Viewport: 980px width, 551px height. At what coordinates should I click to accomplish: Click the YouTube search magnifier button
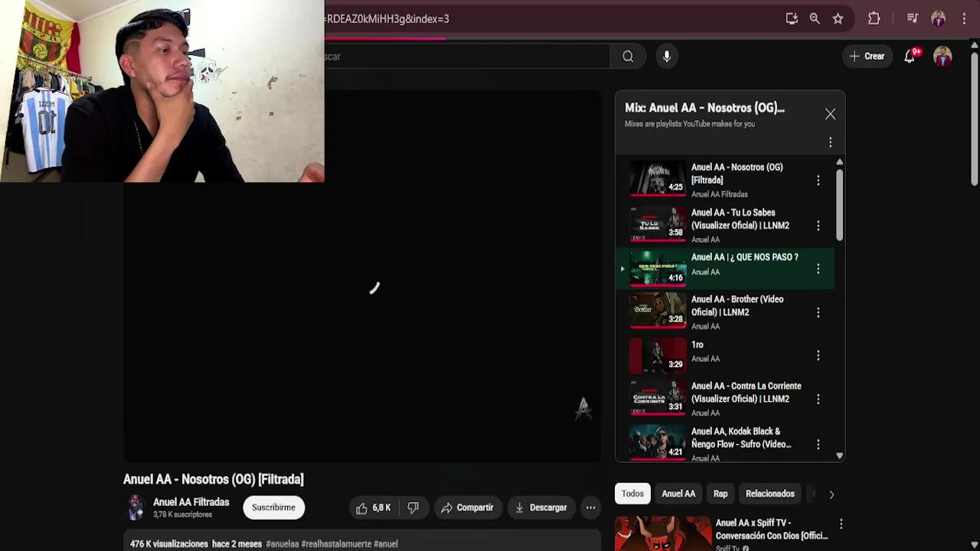click(628, 57)
